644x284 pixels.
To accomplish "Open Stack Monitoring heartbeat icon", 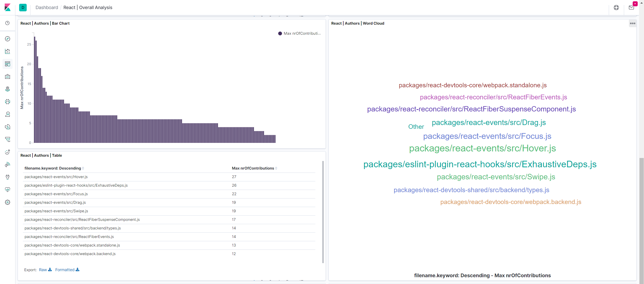I will coord(8,190).
